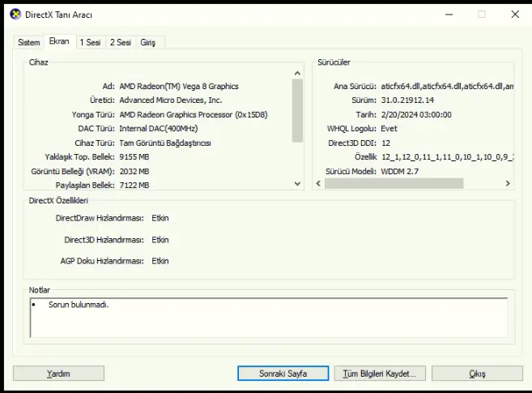Screen dimensions: 532x393
Task: Click the Direct3D DDI value '12'
Action: (x=385, y=143)
